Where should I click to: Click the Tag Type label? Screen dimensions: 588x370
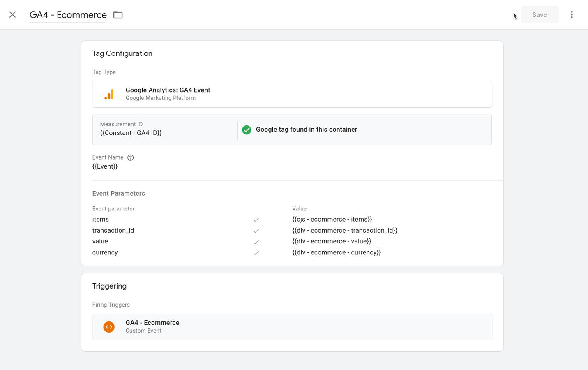click(104, 72)
